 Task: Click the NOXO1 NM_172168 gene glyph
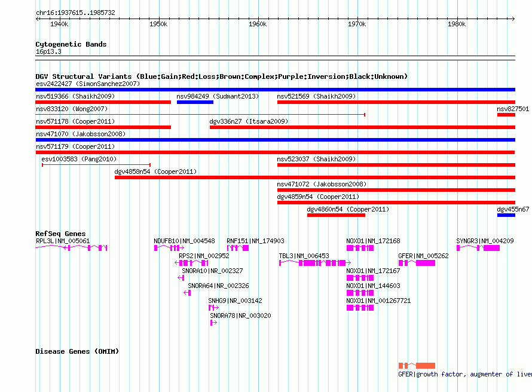360,248
